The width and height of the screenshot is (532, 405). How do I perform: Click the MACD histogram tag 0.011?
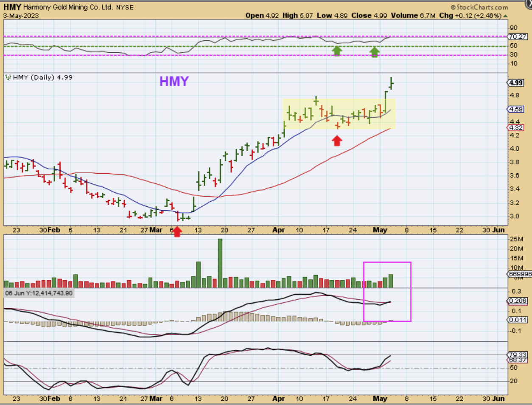click(x=518, y=320)
